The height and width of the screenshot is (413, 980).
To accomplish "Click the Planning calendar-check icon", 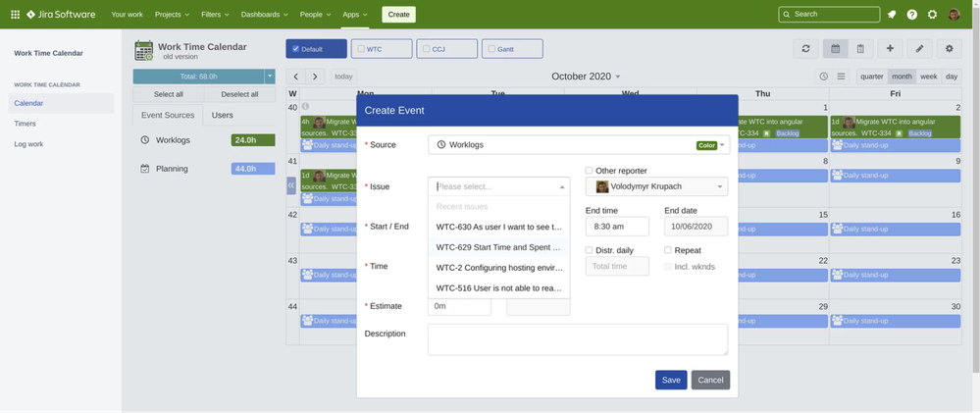I will coord(145,169).
